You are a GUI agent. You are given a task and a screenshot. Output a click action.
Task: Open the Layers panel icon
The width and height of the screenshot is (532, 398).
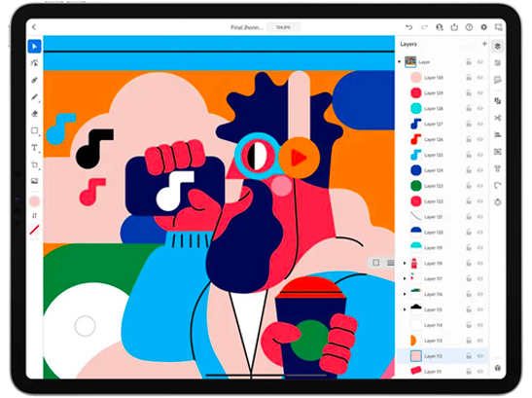pyautogui.click(x=497, y=46)
